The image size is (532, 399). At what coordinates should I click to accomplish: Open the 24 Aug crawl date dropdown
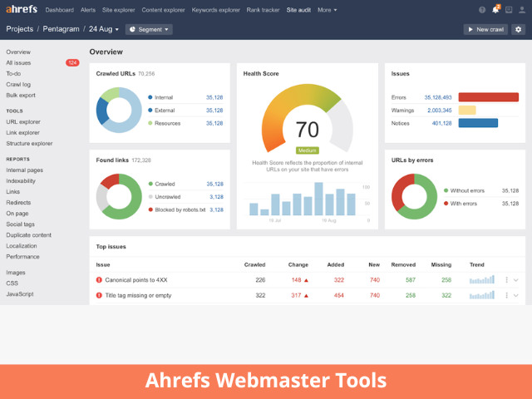pyautogui.click(x=104, y=29)
